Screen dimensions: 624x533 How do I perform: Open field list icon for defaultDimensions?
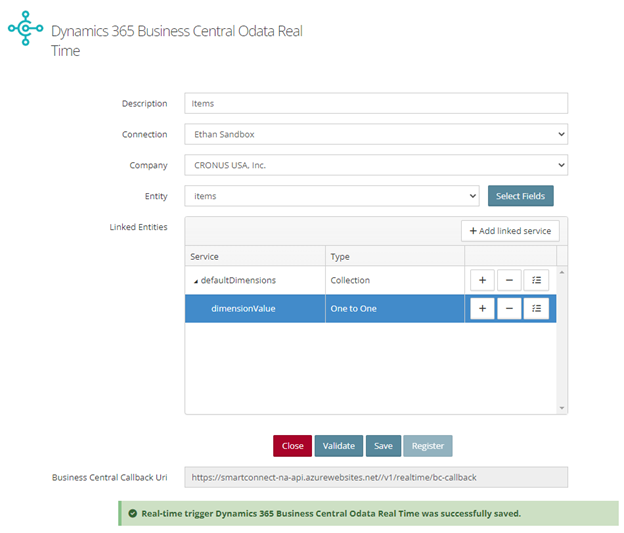point(536,280)
